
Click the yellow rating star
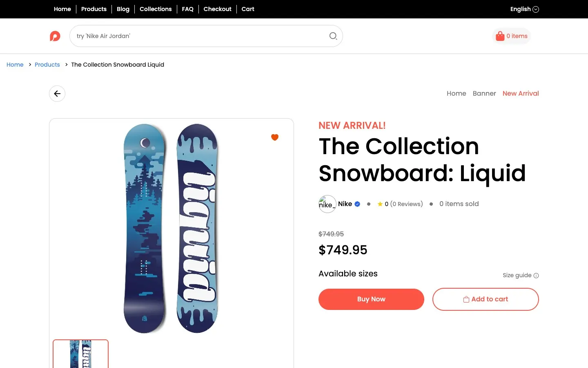(380, 204)
